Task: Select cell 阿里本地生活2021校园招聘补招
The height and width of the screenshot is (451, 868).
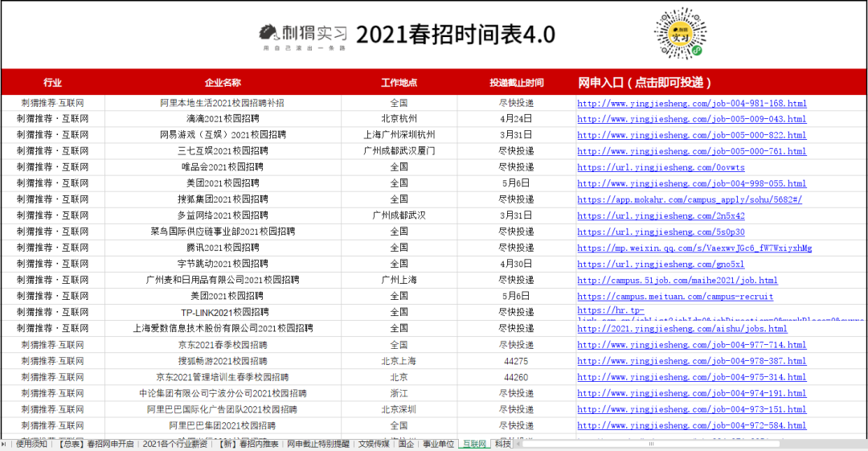Action: (x=223, y=103)
